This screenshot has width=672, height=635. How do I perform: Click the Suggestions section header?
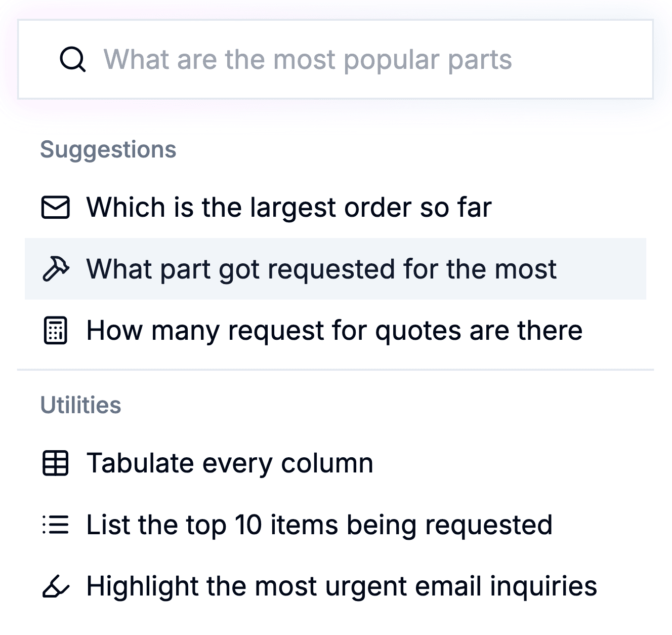108,149
